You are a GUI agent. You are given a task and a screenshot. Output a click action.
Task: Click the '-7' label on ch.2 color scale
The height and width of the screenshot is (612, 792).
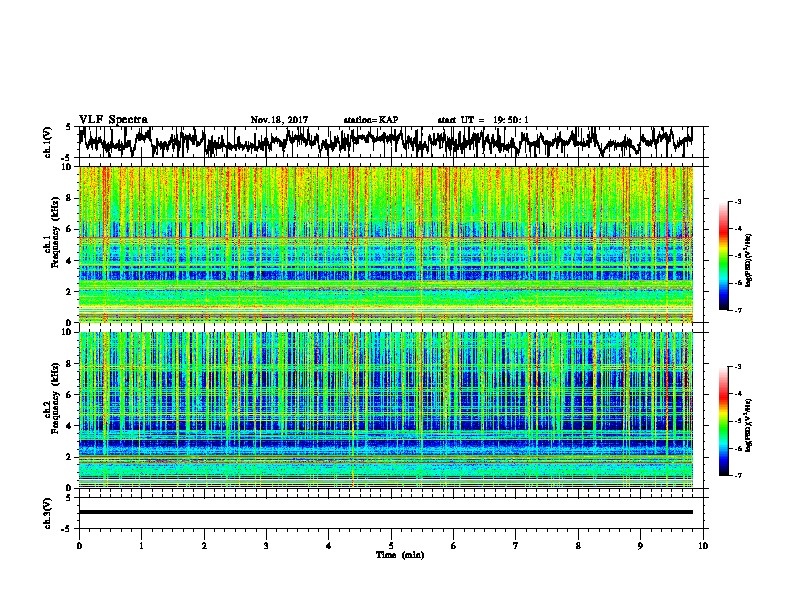737,475
